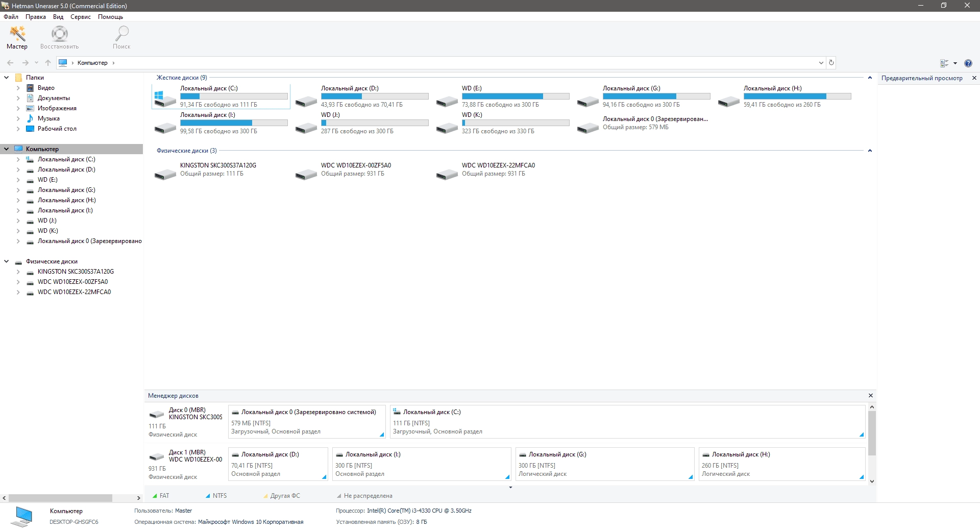Select WDC WD10EZEX-22MFCA0 in the tree
This screenshot has width=980, height=531.
point(74,292)
